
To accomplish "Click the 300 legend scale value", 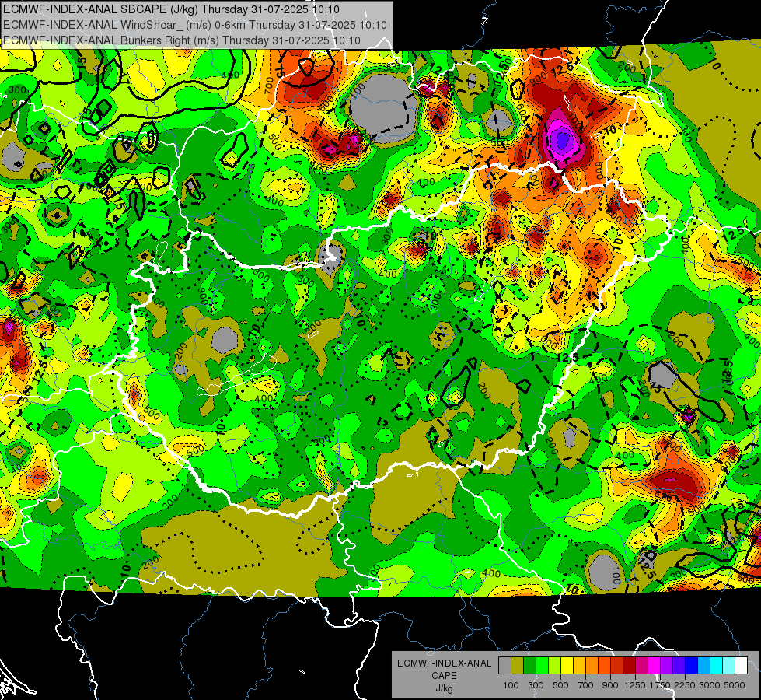I will (536, 685).
